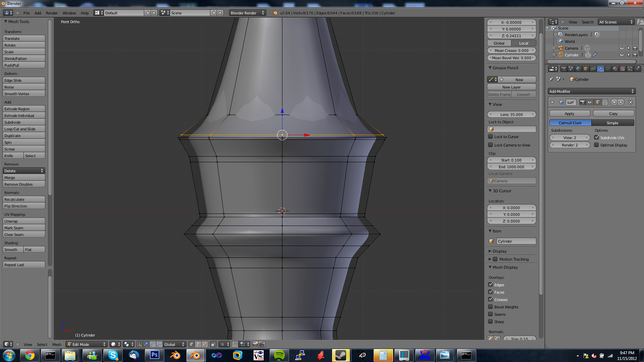The height and width of the screenshot is (362, 644).
Task: Toggle the 3D manipulator widget icon
Action: [x=139, y=344]
